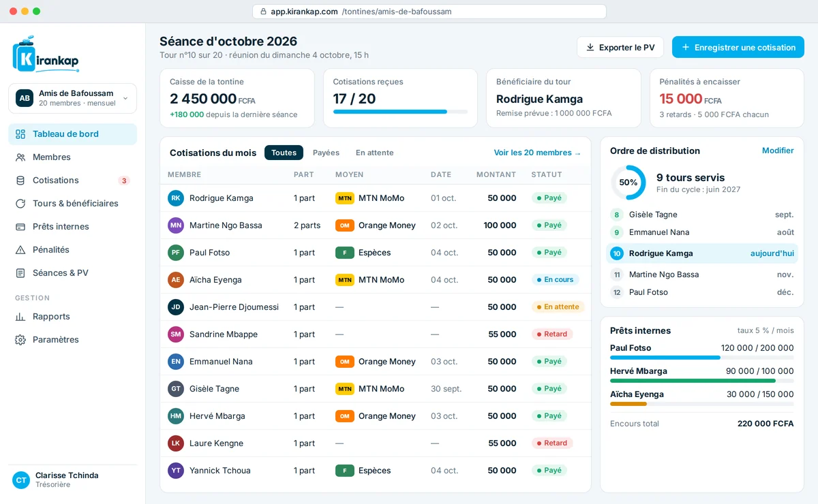
Task: Click the 2 450 000 FCFA caisse amount
Action: click(213, 99)
